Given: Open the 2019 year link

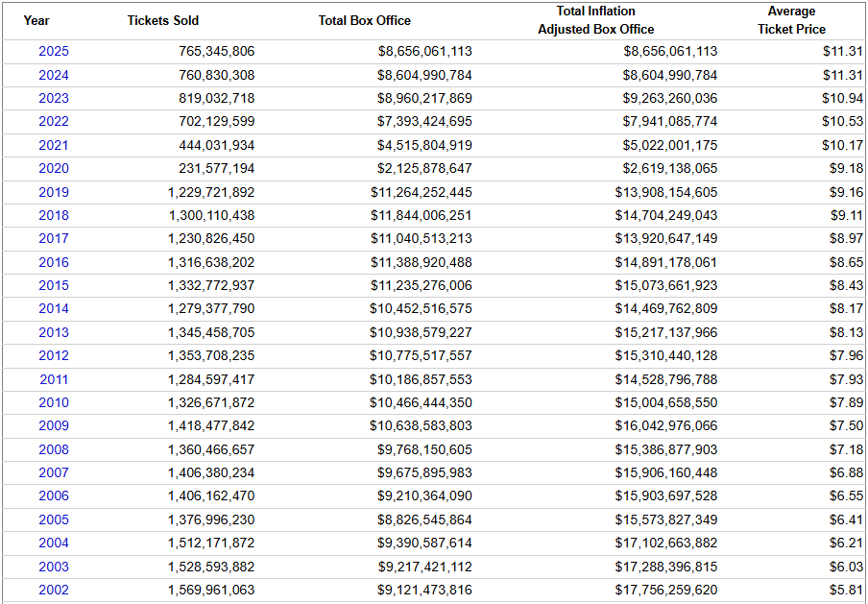Looking at the screenshot, I should pyautogui.click(x=54, y=192).
